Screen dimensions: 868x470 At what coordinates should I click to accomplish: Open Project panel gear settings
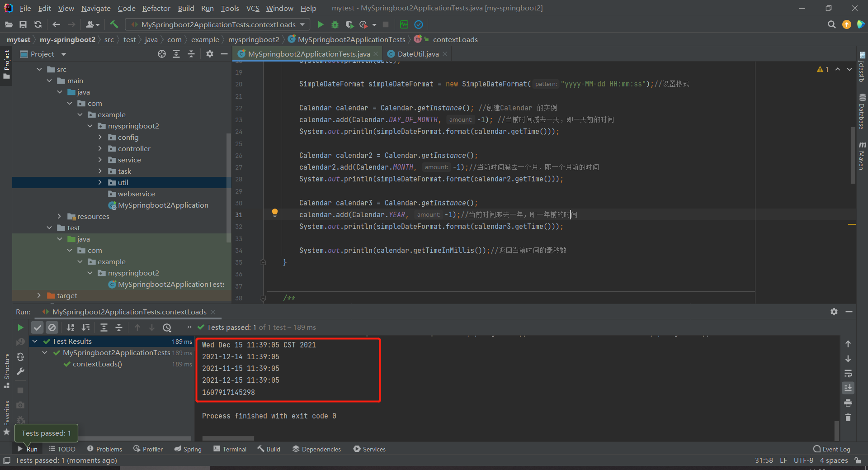(209, 54)
